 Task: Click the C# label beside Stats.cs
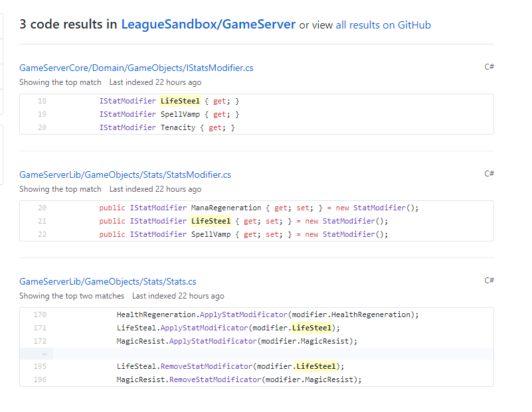(489, 279)
